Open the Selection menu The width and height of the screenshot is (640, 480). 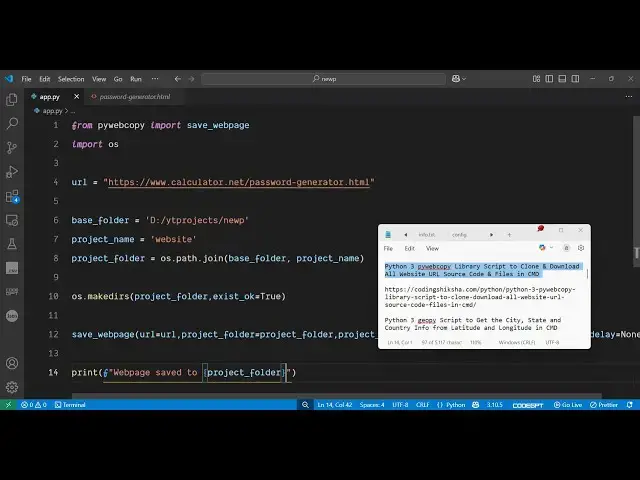(x=71, y=79)
